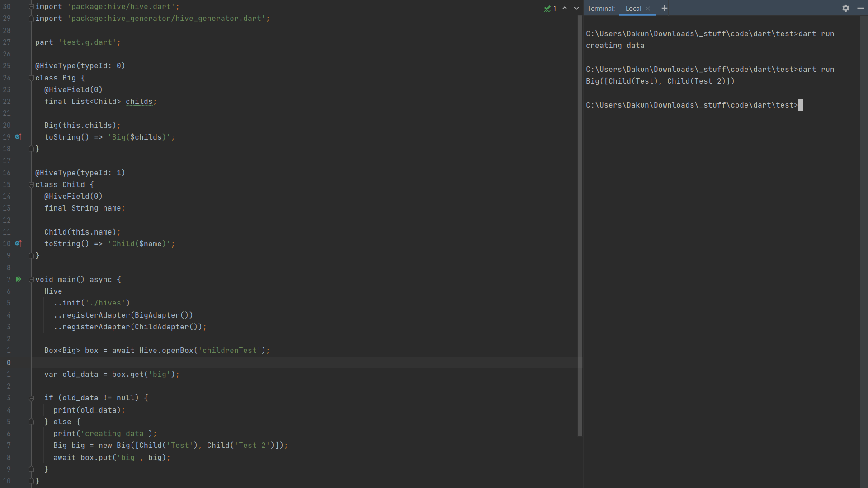
Task: Go to previous problem with the up chevron
Action: [x=565, y=8]
